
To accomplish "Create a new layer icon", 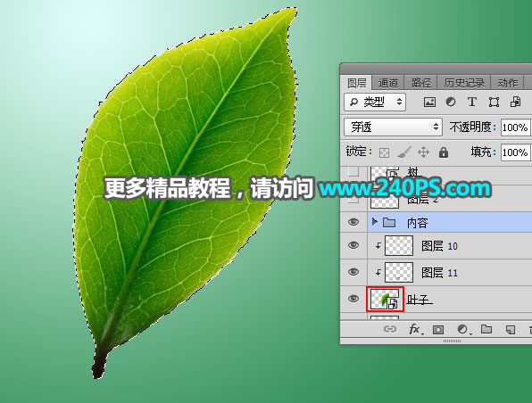I will (x=511, y=330).
